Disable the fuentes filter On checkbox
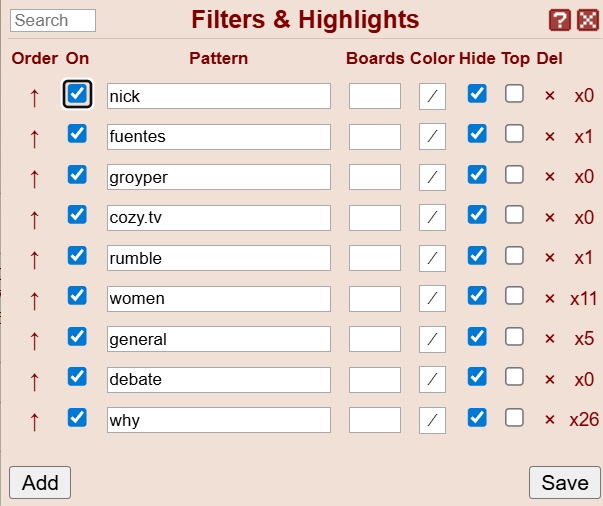Screen dimensions: 603x506 [77, 133]
